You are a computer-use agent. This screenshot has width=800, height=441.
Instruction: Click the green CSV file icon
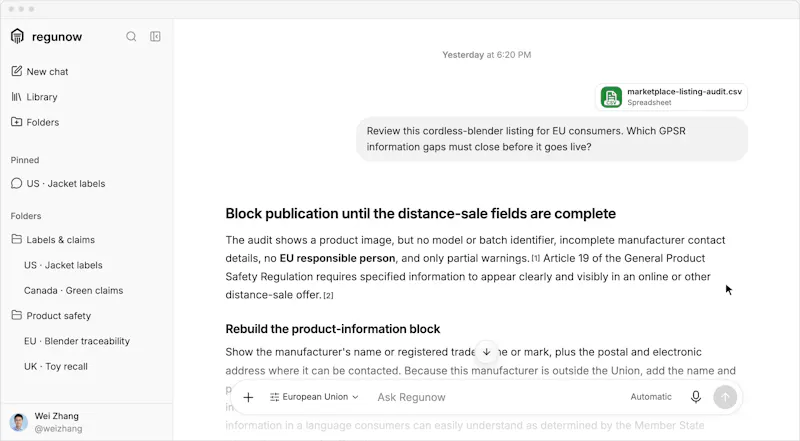[x=611, y=96]
